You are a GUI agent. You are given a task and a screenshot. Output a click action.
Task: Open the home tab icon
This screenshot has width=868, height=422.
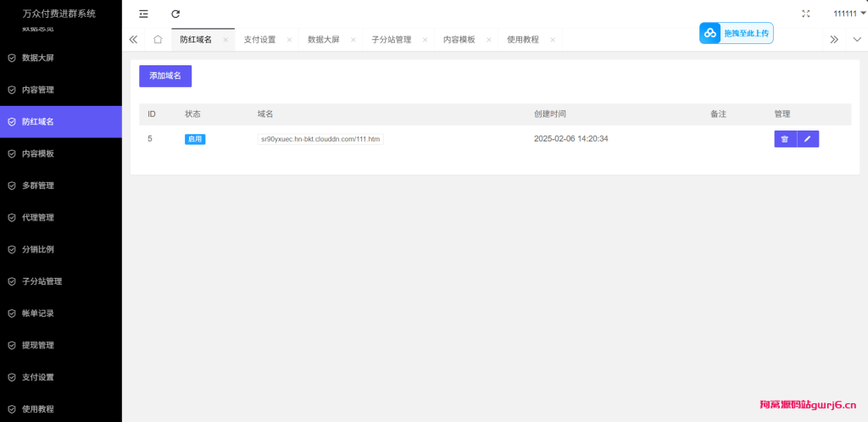pos(158,40)
